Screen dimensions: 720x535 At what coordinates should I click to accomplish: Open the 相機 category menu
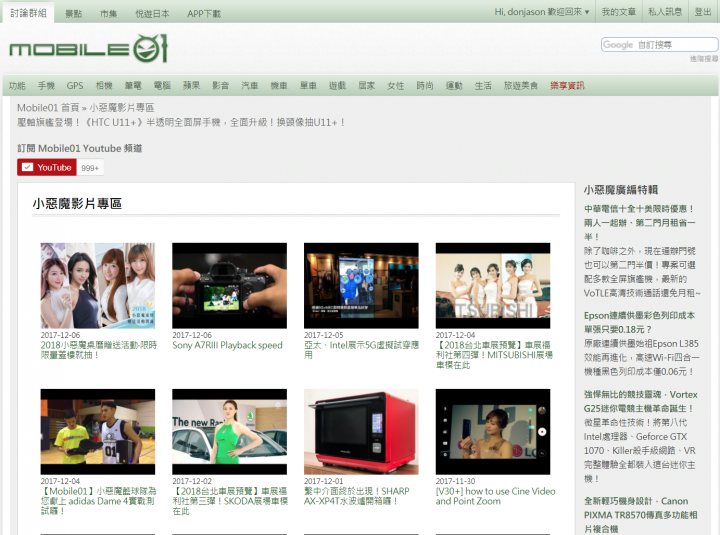[104, 85]
